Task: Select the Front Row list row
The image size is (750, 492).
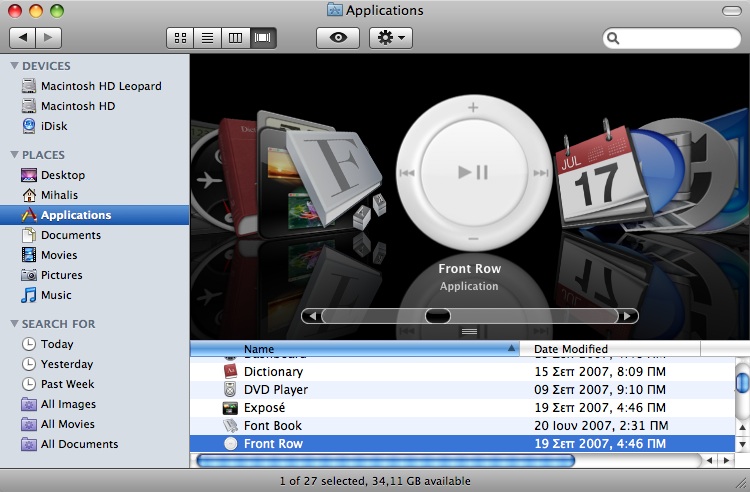Action: [x=463, y=444]
